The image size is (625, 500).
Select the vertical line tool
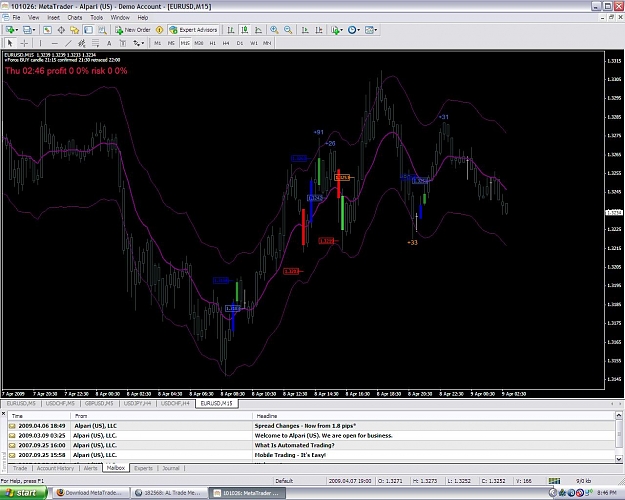coord(40,43)
